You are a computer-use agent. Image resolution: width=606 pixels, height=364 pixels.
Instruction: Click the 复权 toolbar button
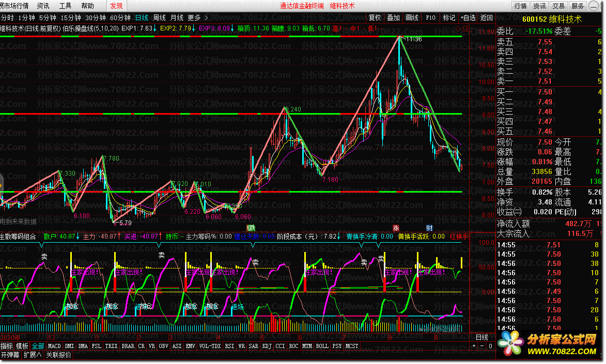(375, 18)
